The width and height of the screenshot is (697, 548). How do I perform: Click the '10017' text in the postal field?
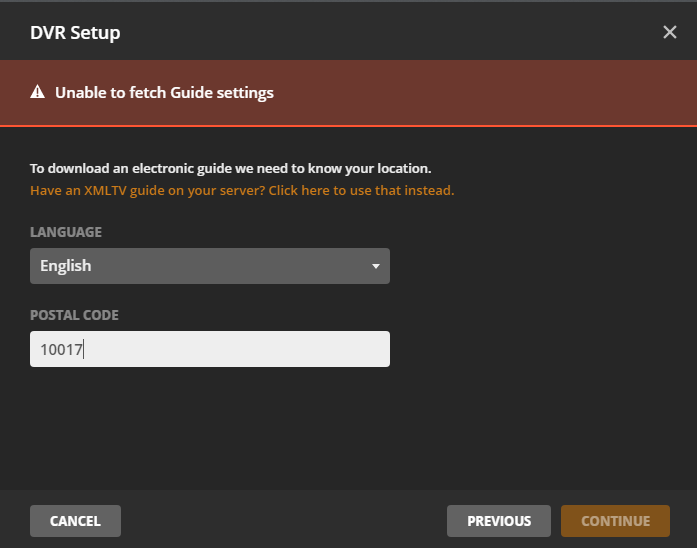pos(62,349)
